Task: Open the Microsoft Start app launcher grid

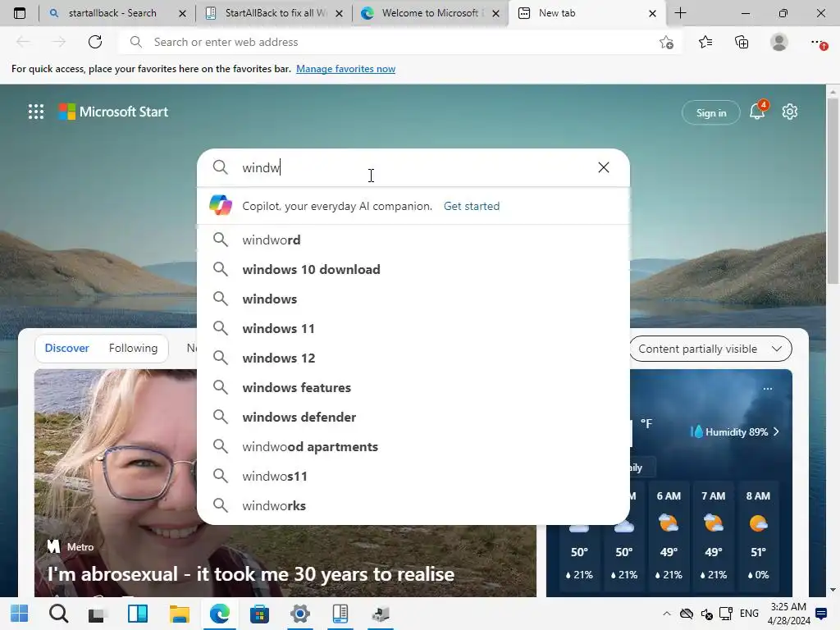Action: tap(36, 112)
